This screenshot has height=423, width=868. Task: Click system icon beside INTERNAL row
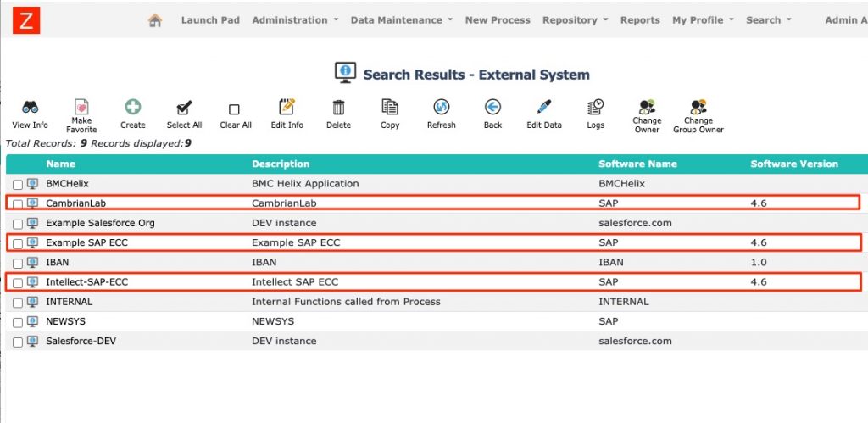click(x=33, y=302)
